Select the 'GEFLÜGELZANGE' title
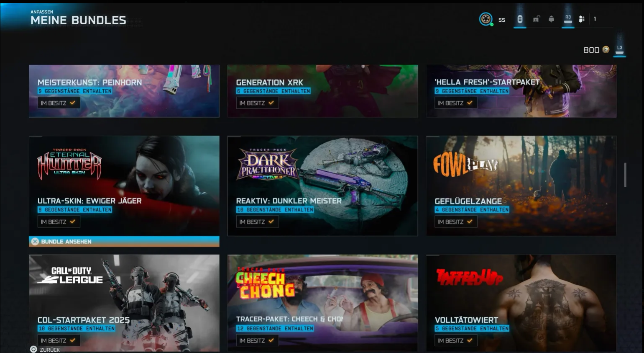 pos(468,201)
